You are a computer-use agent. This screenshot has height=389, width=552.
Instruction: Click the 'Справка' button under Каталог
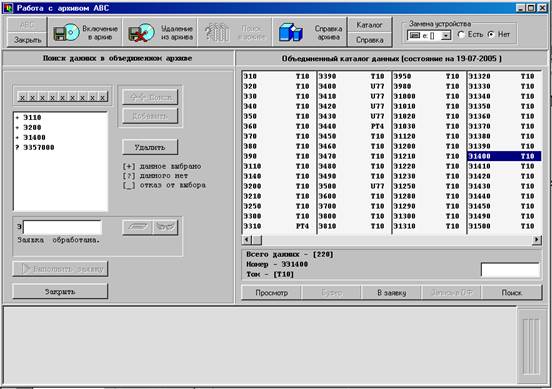(370, 40)
